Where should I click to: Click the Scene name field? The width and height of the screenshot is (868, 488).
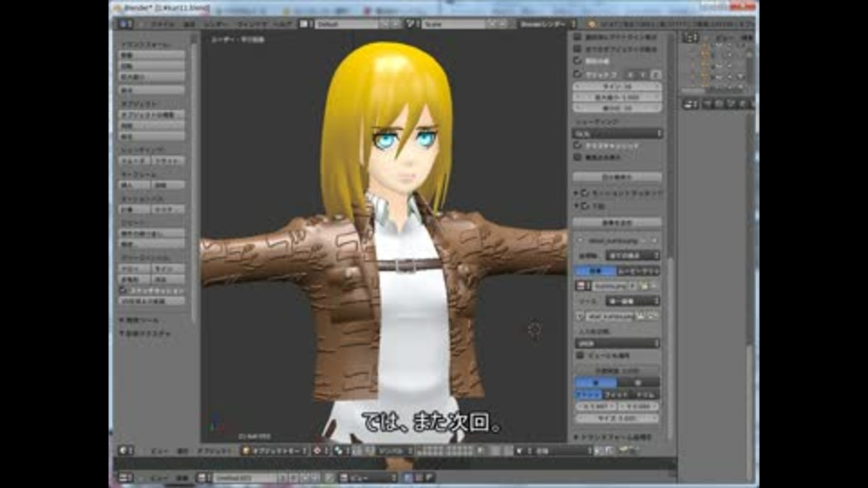coord(454,23)
